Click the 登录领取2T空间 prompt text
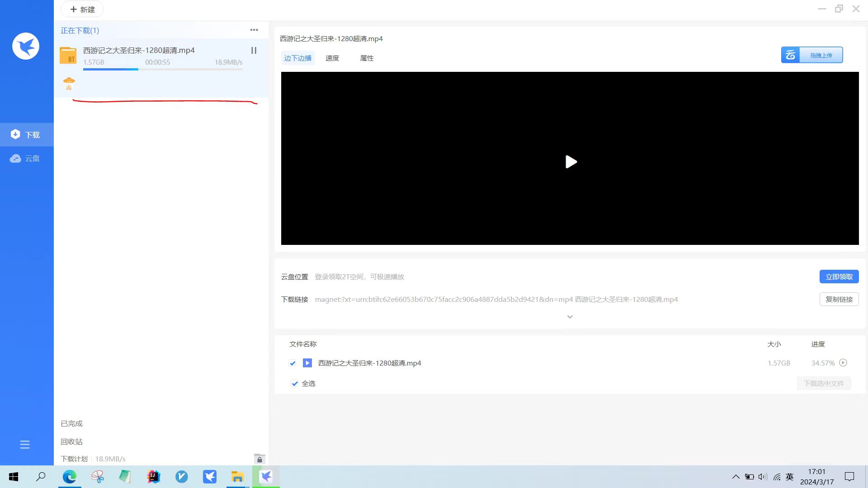This screenshot has width=868, height=488. 359,277
